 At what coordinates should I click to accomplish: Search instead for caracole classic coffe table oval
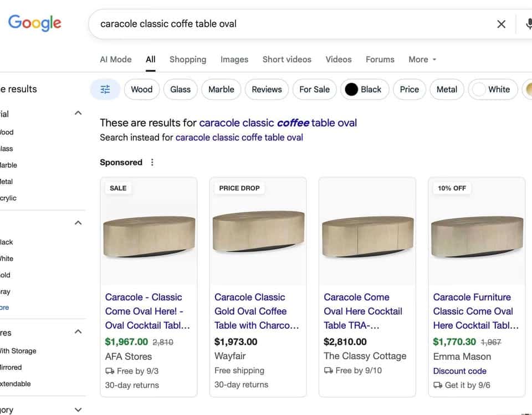click(239, 137)
